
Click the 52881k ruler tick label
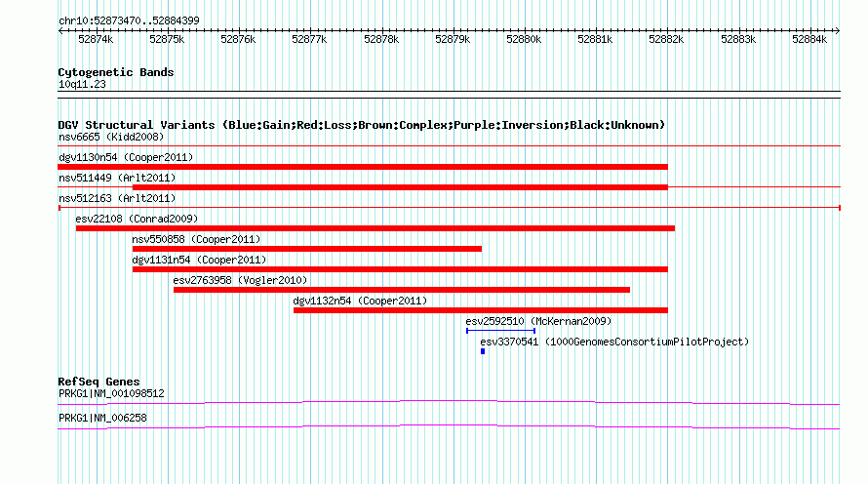(595, 39)
